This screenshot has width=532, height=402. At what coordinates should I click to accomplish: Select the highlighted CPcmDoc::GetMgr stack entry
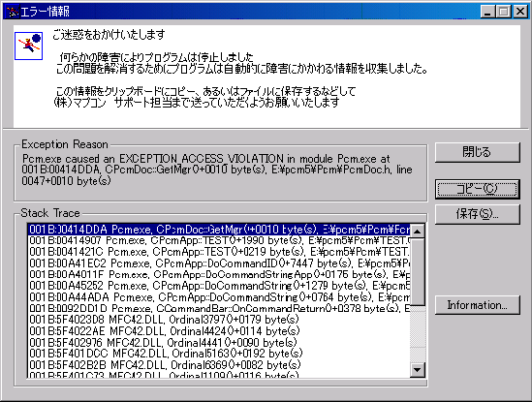[219, 230]
